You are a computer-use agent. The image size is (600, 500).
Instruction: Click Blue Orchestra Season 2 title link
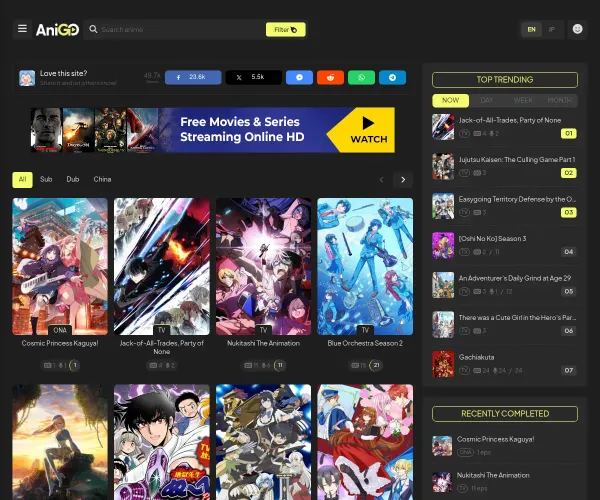pos(365,343)
